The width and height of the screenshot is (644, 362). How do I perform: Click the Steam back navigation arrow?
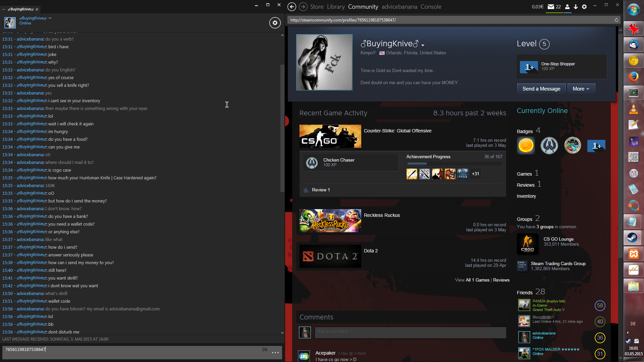[x=292, y=7]
